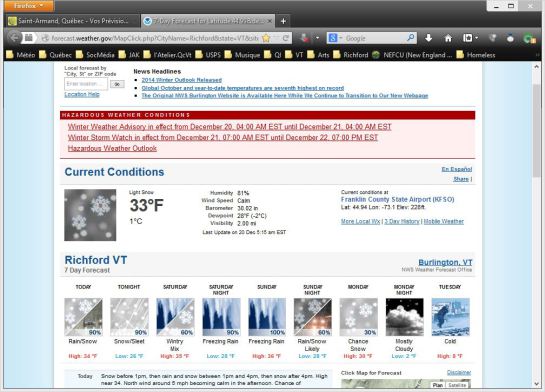Go back with the back arrow button
This screenshot has height=392, width=545.
click(14, 38)
